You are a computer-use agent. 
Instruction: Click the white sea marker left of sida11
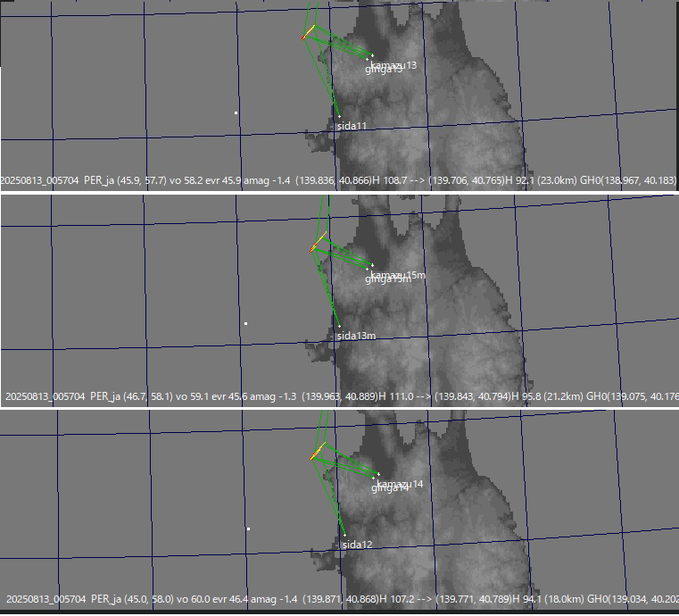pyautogui.click(x=236, y=113)
